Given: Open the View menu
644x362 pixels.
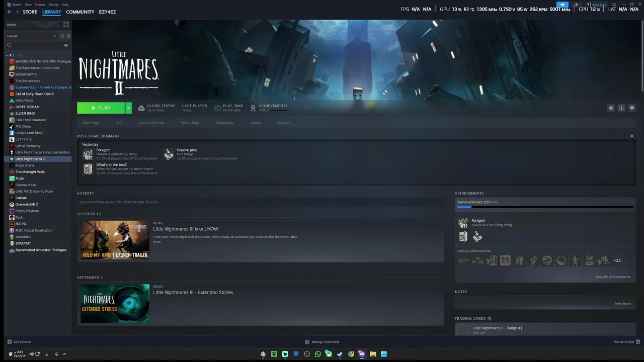Looking at the screenshot, I should click(28, 5).
